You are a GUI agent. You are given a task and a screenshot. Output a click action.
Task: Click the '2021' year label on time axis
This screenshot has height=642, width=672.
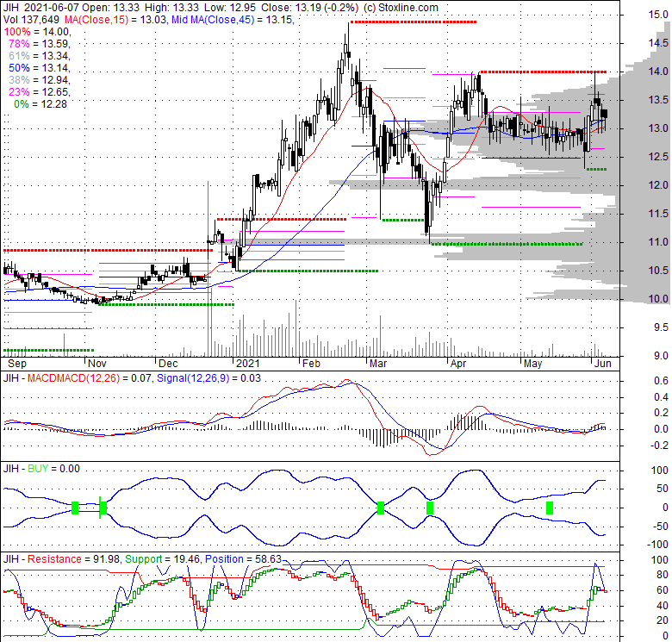click(x=248, y=364)
